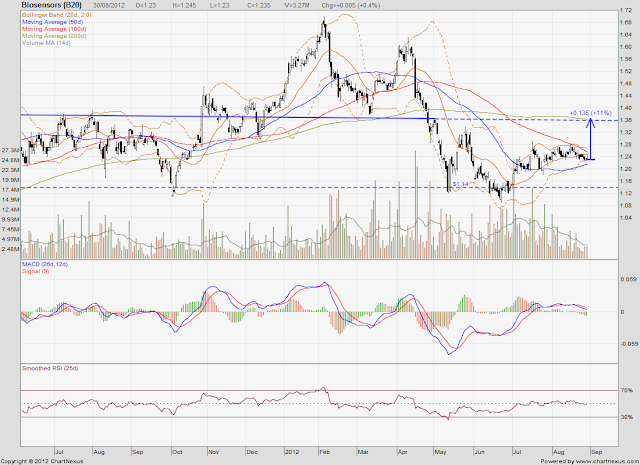Click the Moving Average (200d) legend label
Viewport: 640px width, 465px height.
[x=54, y=36]
